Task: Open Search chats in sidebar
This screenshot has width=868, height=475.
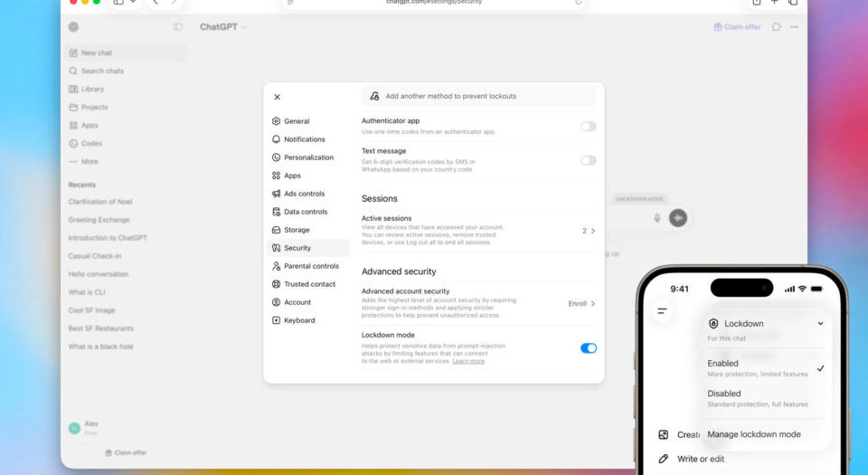Action: pyautogui.click(x=127, y=71)
